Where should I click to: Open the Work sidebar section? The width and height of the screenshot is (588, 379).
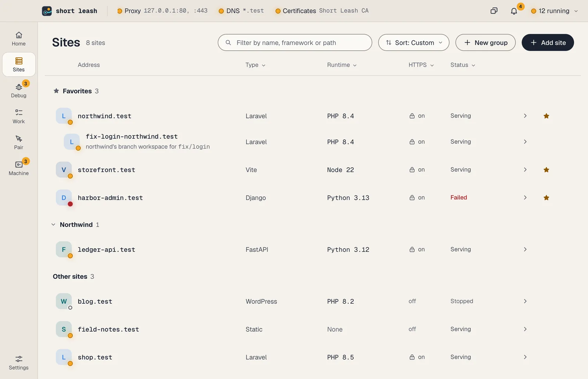point(19,116)
